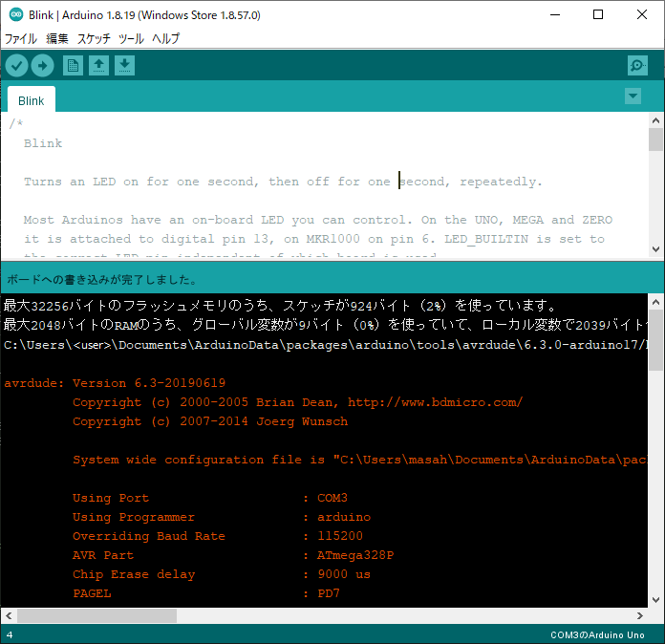Click the console horizontal scroll right arrow
Image resolution: width=665 pixels, height=644 pixels.
tap(640, 615)
